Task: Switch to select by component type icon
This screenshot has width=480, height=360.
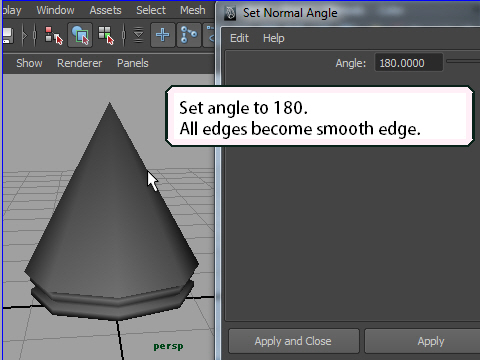Action: pos(106,35)
